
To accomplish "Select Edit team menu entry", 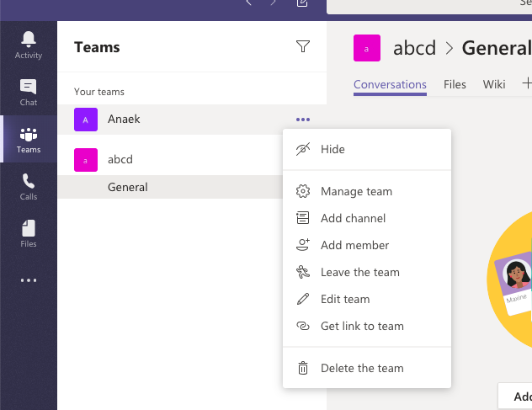I will (367, 299).
